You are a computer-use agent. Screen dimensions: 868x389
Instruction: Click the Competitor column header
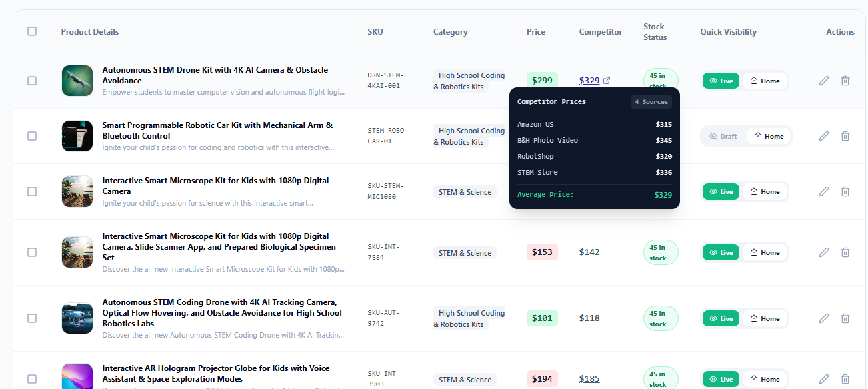point(601,32)
